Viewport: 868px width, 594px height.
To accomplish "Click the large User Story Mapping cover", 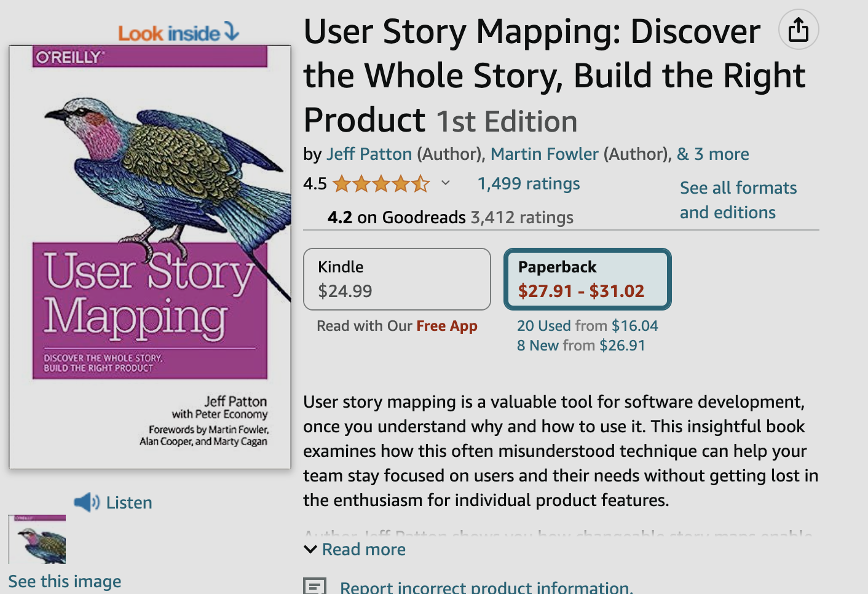I will click(150, 258).
